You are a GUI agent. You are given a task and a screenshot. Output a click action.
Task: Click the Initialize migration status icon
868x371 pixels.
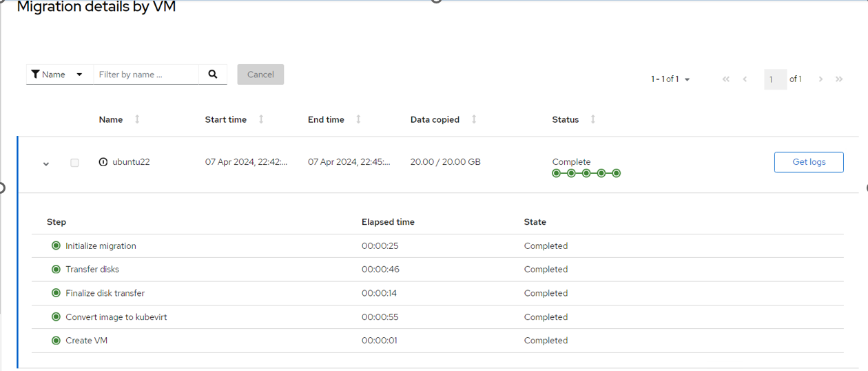pos(56,245)
